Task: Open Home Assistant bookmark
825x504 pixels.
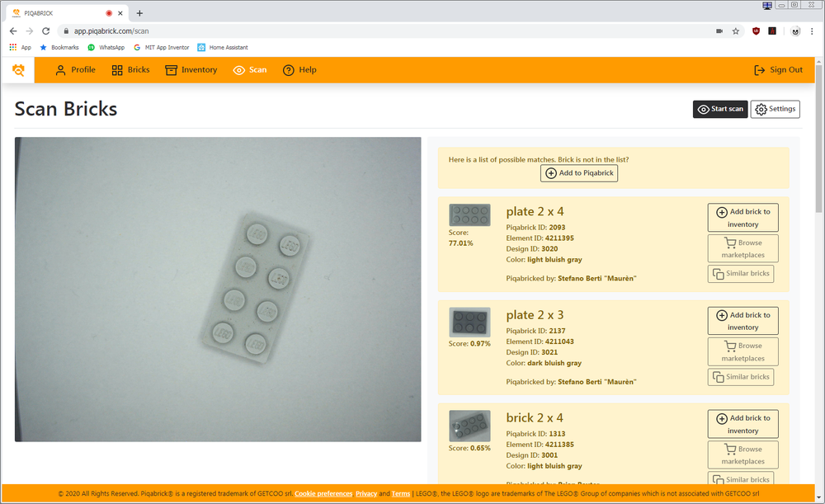Action: [223, 47]
